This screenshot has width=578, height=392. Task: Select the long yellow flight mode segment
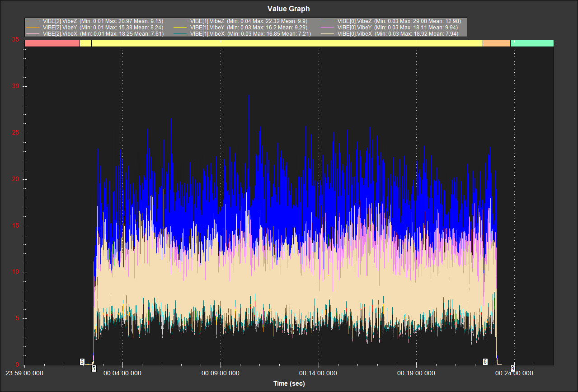pyautogui.click(x=287, y=43)
